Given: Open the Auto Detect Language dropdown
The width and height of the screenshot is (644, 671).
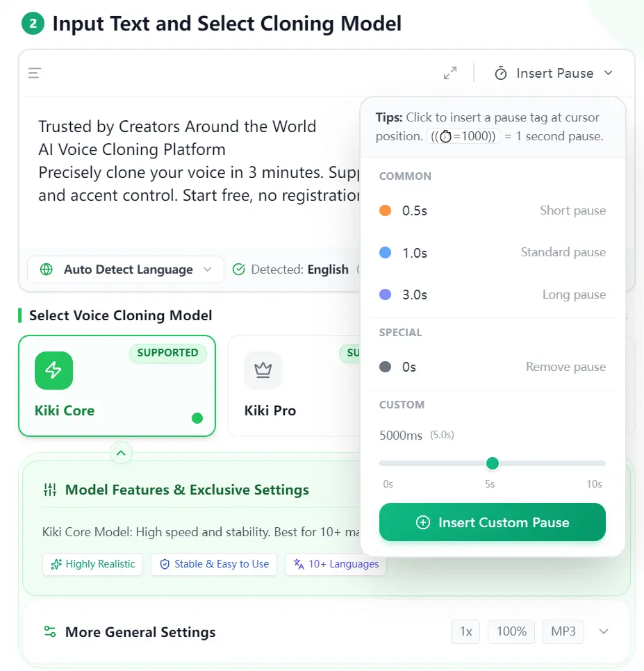Looking at the screenshot, I should point(126,270).
